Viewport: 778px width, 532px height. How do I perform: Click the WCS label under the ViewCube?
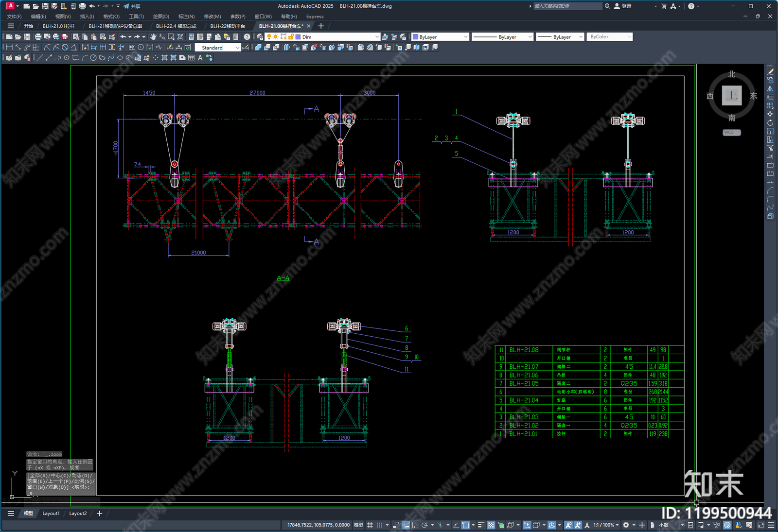[x=731, y=132]
